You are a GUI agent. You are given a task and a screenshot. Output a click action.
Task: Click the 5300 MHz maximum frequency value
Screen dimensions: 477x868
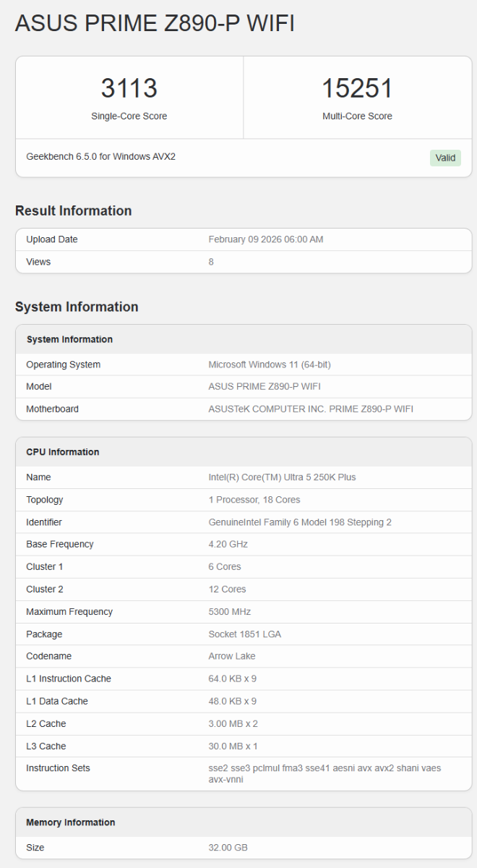(230, 612)
